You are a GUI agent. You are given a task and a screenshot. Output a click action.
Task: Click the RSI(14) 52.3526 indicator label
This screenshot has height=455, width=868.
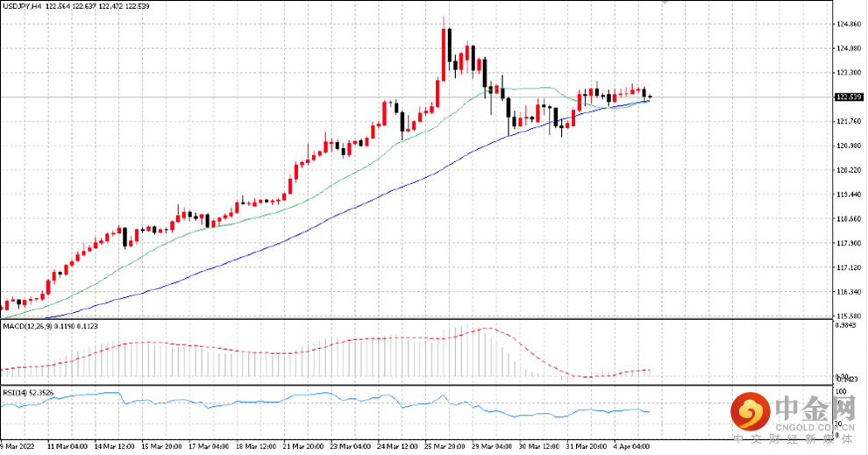pyautogui.click(x=28, y=393)
